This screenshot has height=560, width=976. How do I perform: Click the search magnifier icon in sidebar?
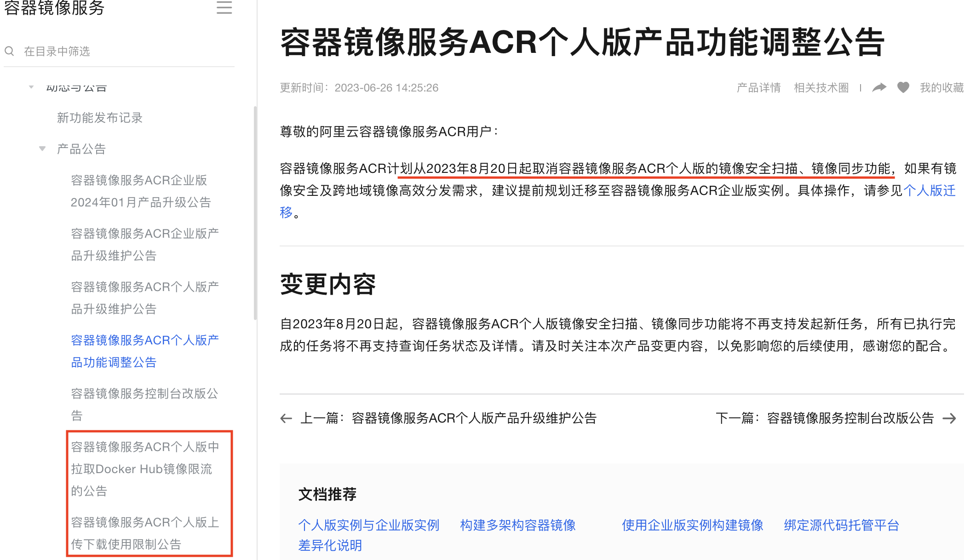pos(9,51)
